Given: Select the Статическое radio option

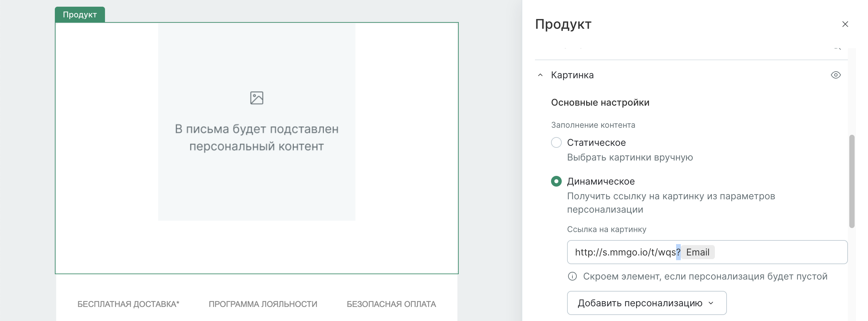Looking at the screenshot, I should pos(556,142).
